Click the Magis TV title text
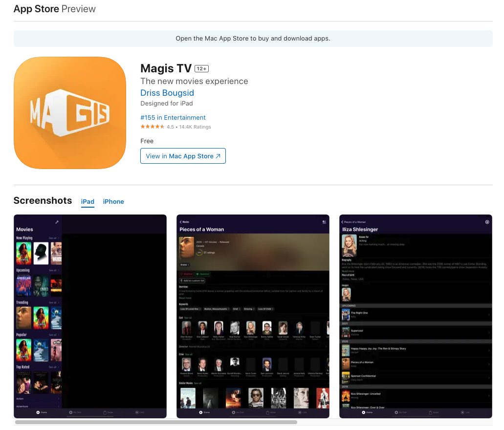 (166, 68)
